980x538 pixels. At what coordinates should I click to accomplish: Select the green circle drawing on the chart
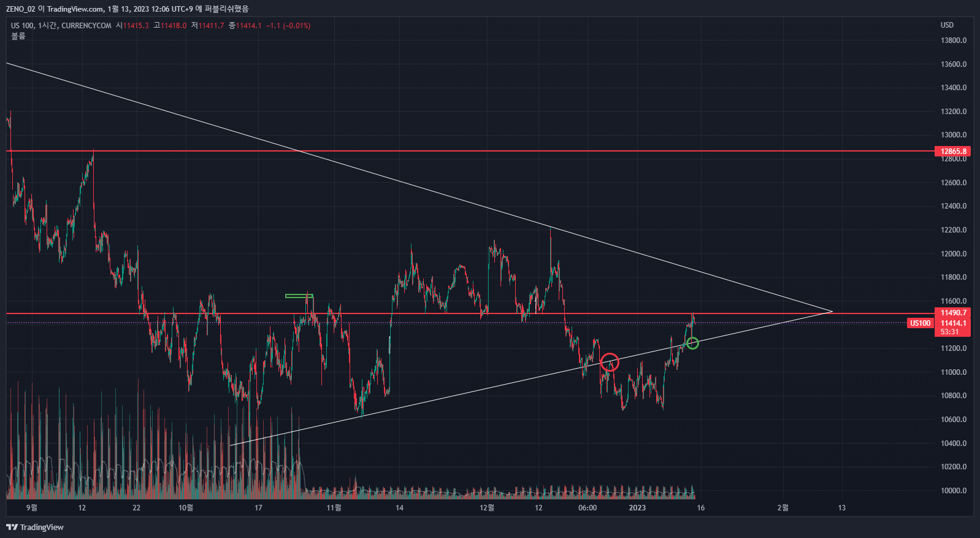click(x=692, y=343)
